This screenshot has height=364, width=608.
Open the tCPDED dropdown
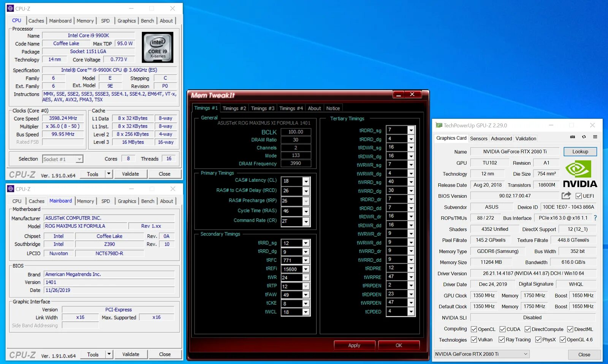coord(411,311)
